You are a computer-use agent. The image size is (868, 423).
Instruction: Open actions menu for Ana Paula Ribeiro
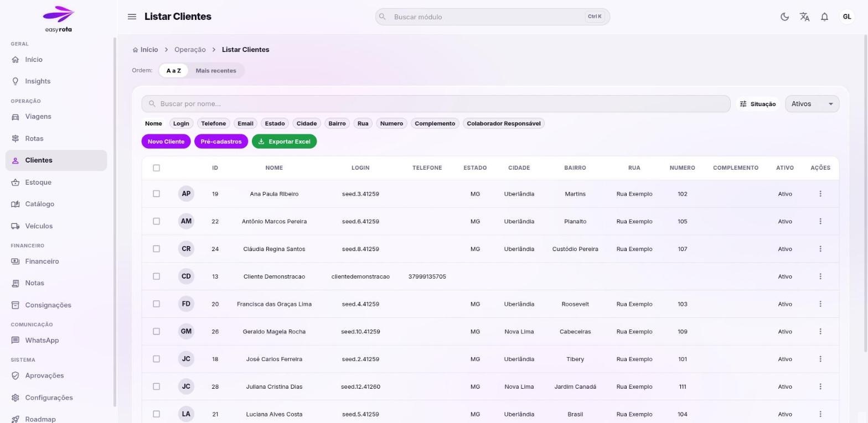(x=820, y=194)
